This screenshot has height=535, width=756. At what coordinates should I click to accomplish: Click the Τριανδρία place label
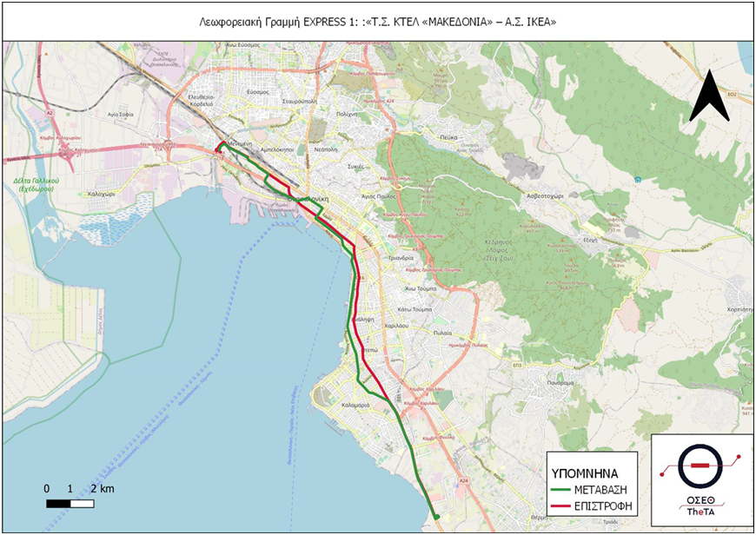(x=400, y=258)
